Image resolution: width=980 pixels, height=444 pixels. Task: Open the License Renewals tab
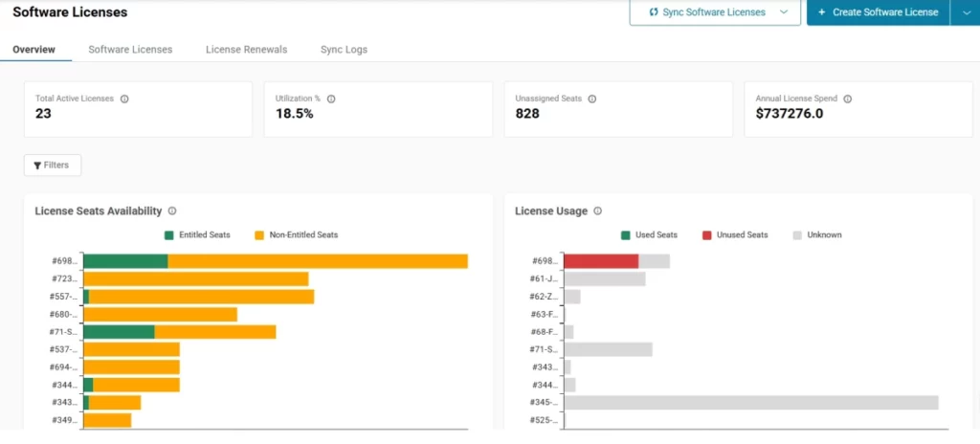point(246,50)
